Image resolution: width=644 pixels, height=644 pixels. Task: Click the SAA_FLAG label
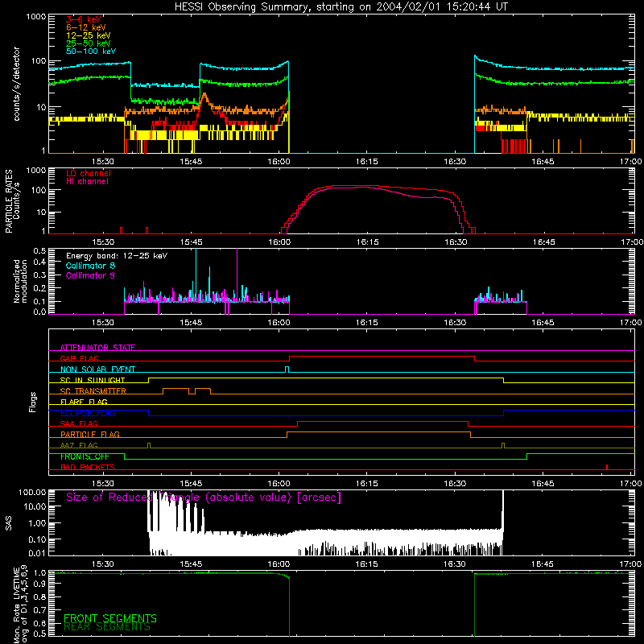pyautogui.click(x=79, y=423)
